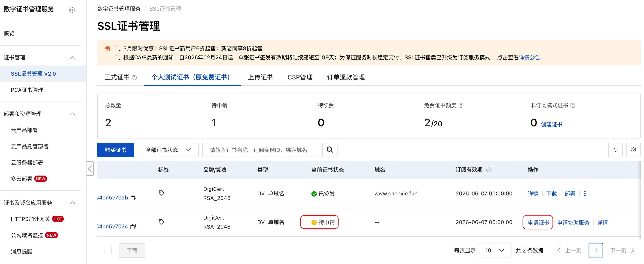The width and height of the screenshot is (644, 264).
Task: Open 多云部署 in the sidebar
Action: click(21, 179)
